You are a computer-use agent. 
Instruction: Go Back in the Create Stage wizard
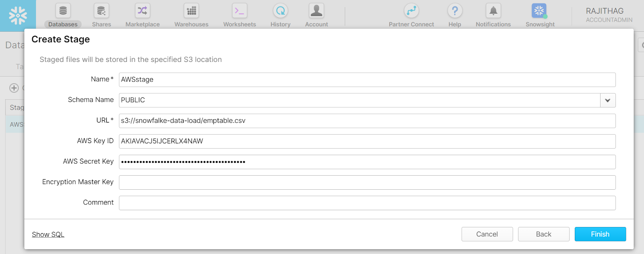click(x=543, y=234)
